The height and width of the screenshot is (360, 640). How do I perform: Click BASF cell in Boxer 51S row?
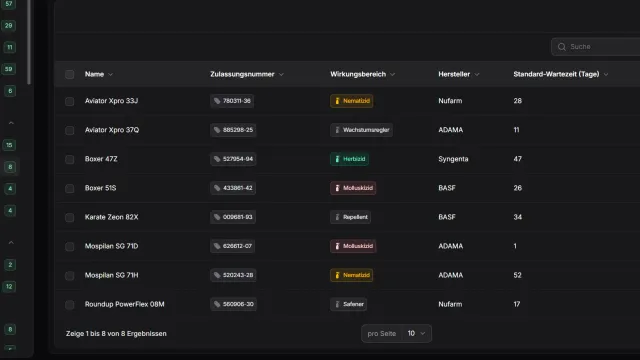447,188
